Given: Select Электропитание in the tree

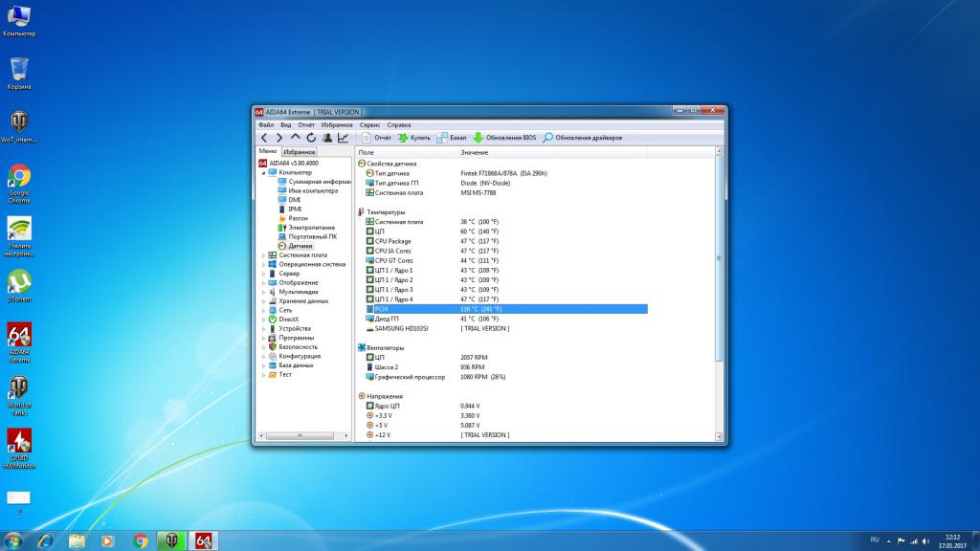Looking at the screenshot, I should [311, 228].
